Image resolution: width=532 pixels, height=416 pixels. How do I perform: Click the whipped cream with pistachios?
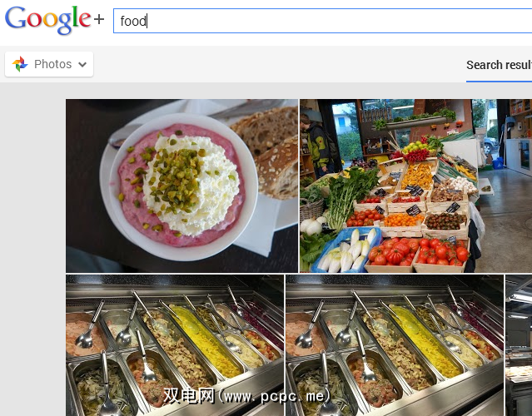[x=190, y=183]
